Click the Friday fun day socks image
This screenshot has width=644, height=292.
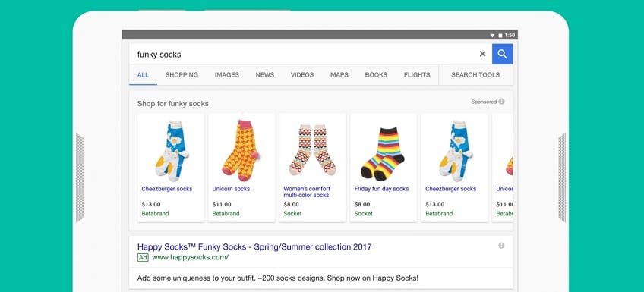[x=383, y=154]
